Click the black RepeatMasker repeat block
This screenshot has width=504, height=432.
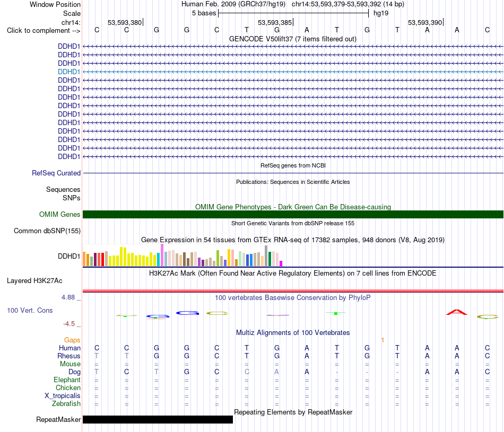[x=158, y=419]
